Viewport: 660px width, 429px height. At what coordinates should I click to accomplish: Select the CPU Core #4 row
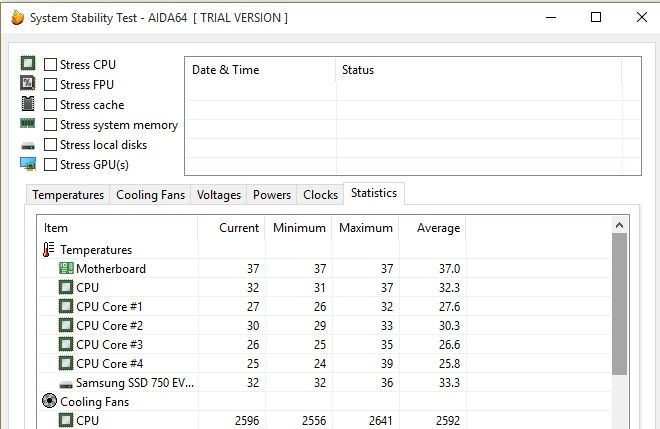pos(324,363)
